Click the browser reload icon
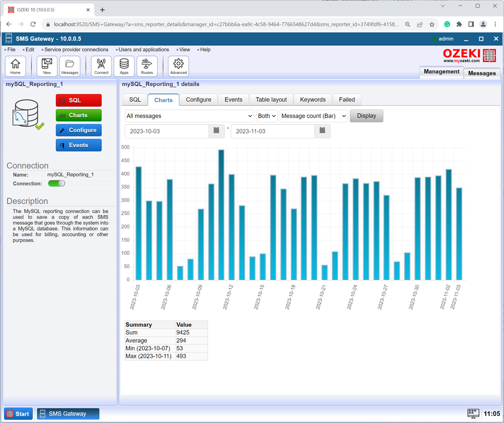The image size is (504, 423). (x=33, y=24)
